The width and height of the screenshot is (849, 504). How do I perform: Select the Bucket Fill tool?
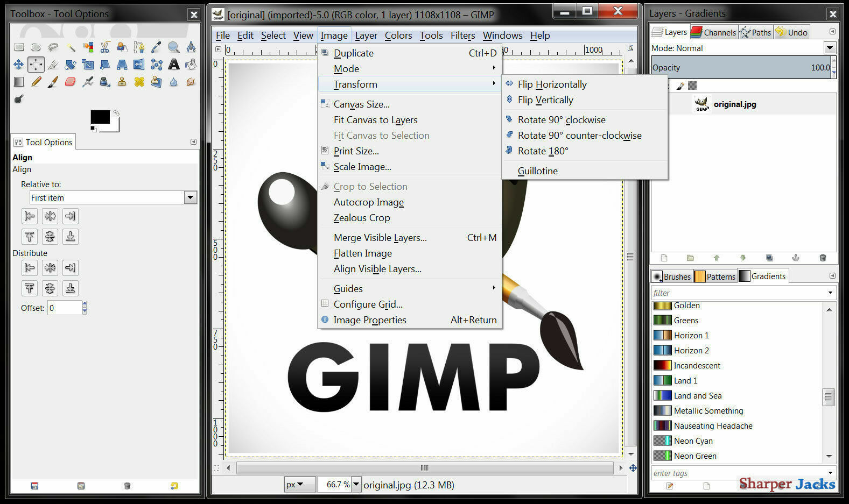pyautogui.click(x=191, y=65)
